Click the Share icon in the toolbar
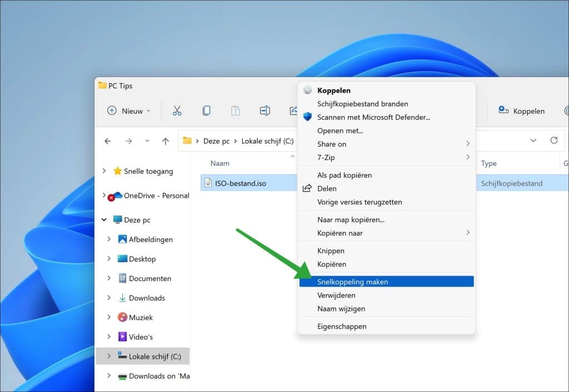The width and height of the screenshot is (569, 392). click(x=293, y=110)
